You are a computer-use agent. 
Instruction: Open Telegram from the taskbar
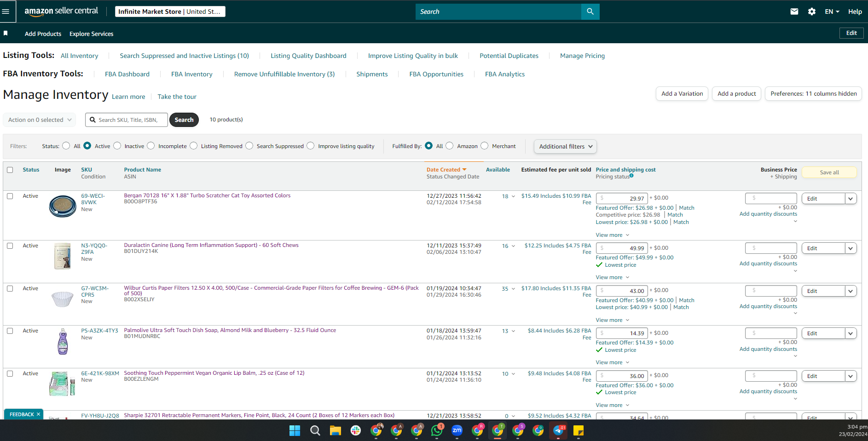(558, 430)
